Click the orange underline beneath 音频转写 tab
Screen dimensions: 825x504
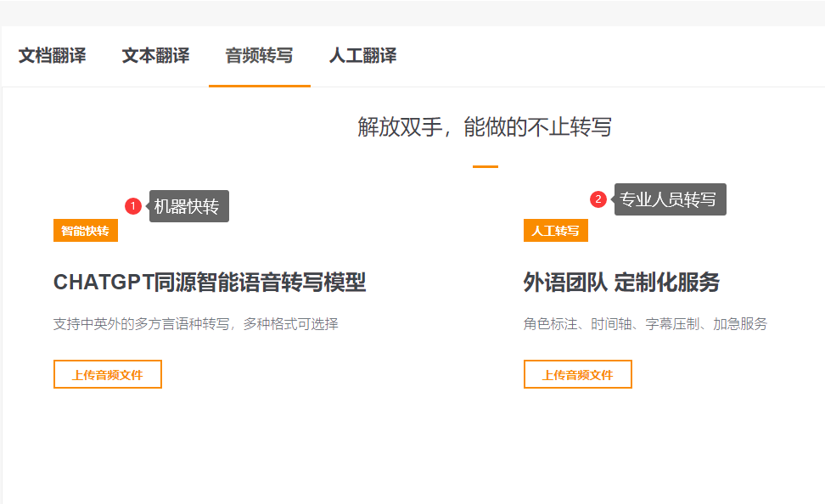259,85
